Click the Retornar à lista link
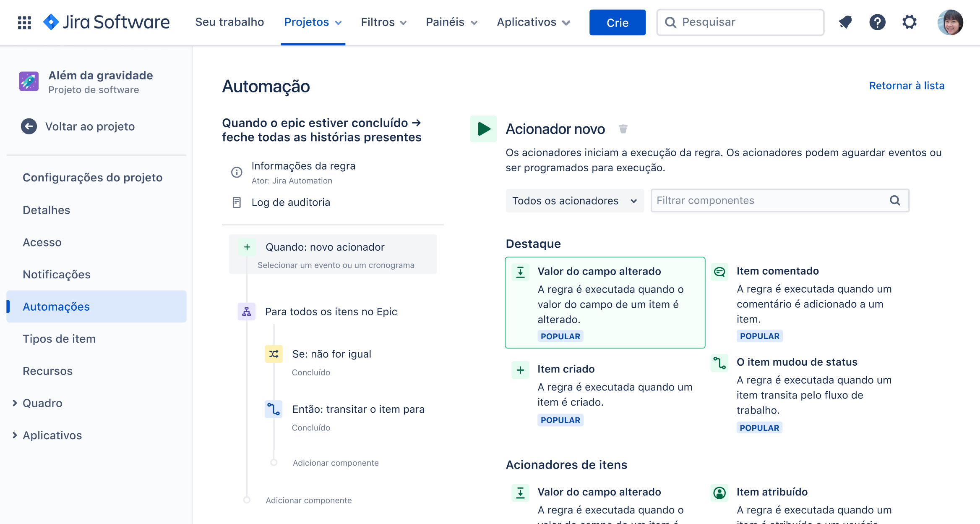The width and height of the screenshot is (980, 524). tap(907, 85)
